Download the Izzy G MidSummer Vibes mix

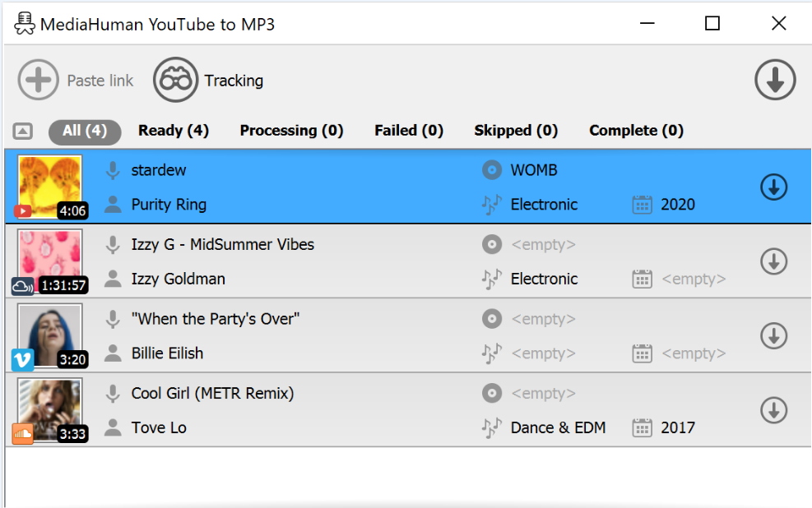tap(774, 261)
